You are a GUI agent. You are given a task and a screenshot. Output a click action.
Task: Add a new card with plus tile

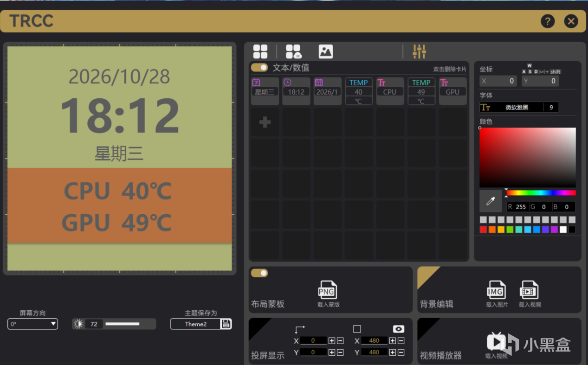point(265,122)
